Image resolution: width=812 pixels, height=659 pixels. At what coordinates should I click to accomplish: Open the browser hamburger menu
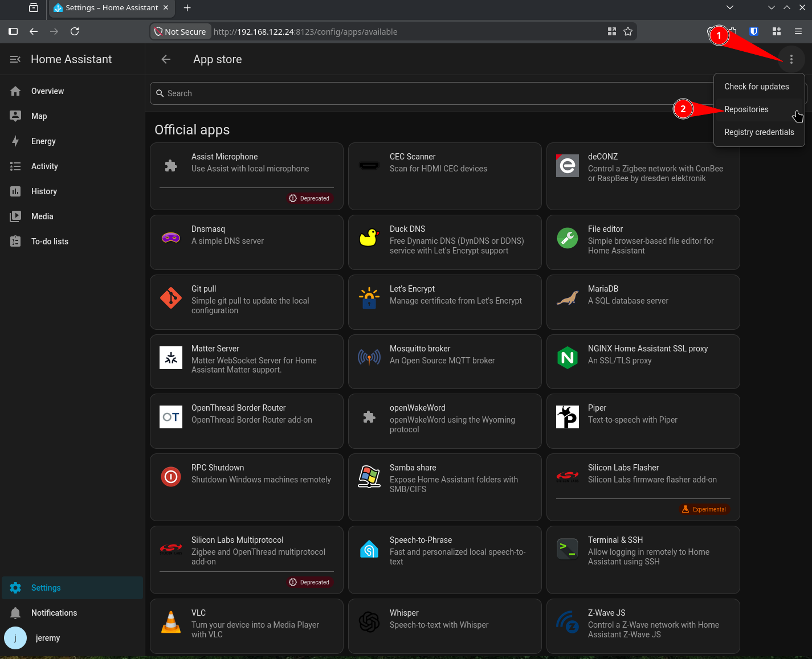(x=798, y=31)
